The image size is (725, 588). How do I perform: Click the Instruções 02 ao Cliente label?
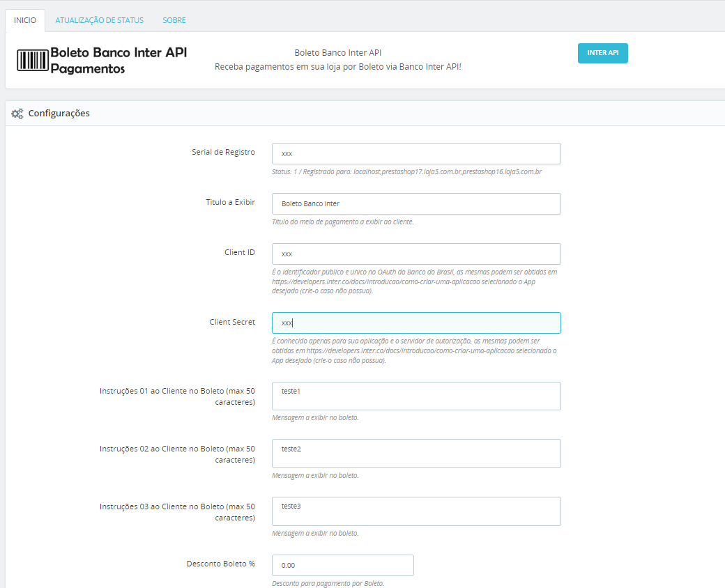coord(177,454)
